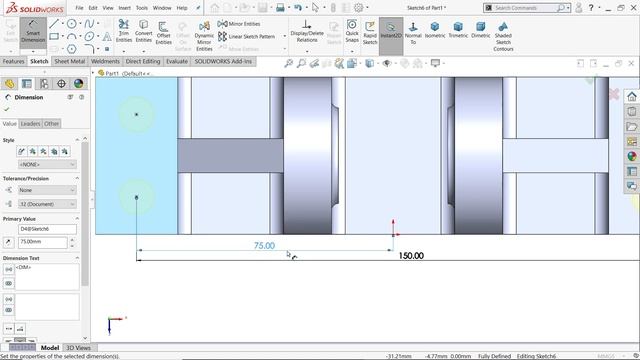The width and height of the screenshot is (640, 360).
Task: Click the Search Commands box
Action: point(527,8)
